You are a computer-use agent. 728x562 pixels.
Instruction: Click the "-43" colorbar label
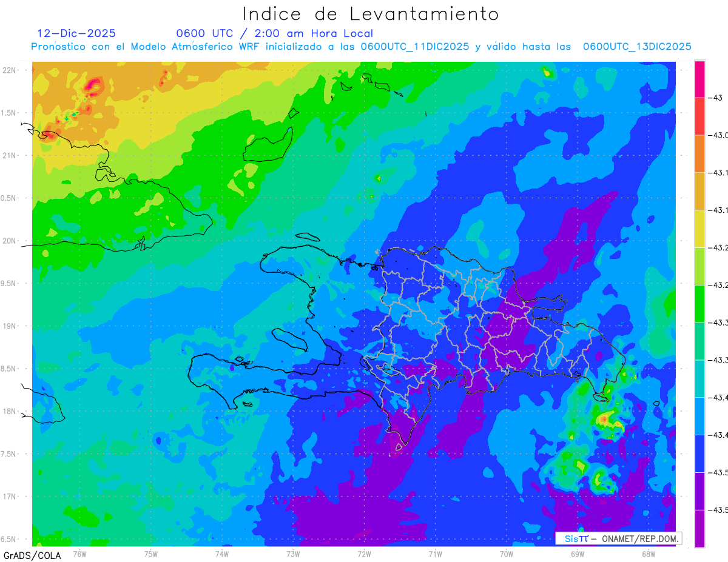click(715, 98)
